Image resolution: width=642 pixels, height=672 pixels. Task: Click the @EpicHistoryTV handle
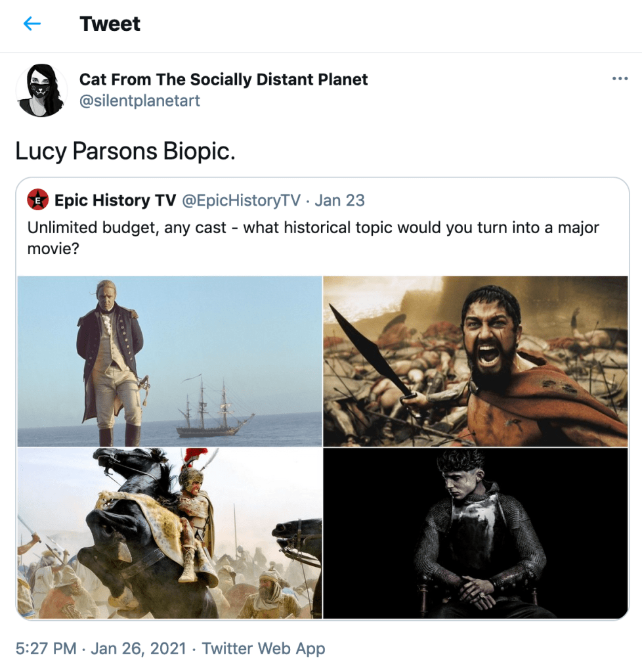pyautogui.click(x=240, y=200)
